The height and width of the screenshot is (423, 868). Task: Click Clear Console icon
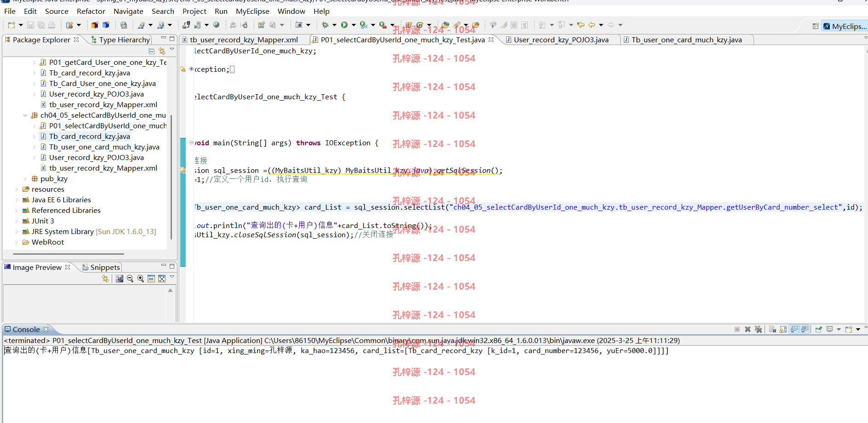coord(772,329)
